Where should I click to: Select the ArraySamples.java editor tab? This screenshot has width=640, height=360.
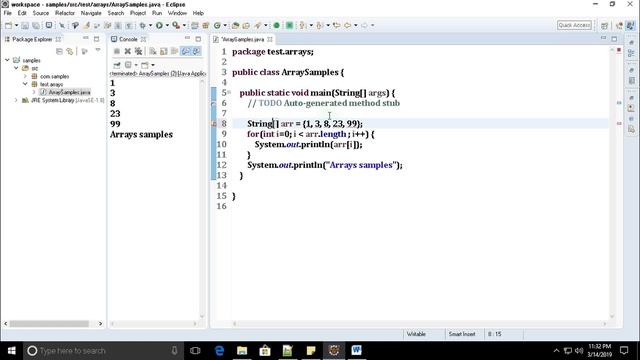(x=242, y=39)
